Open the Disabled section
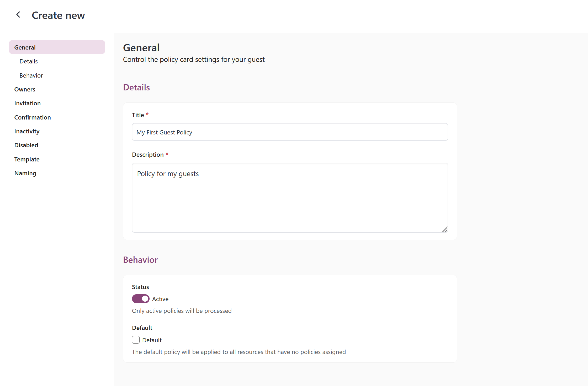Image resolution: width=588 pixels, height=386 pixels. tap(26, 145)
